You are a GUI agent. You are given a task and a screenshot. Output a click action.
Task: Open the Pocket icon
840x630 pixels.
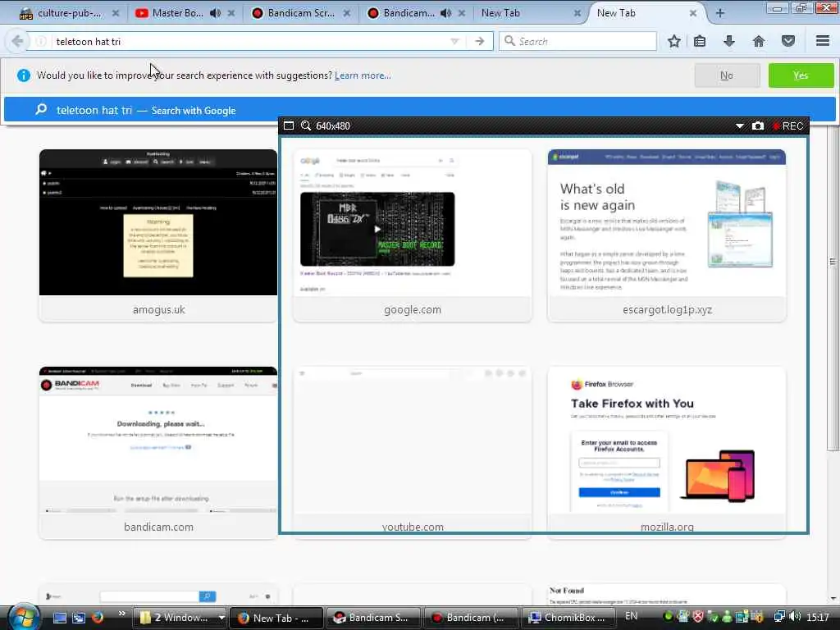tap(788, 41)
